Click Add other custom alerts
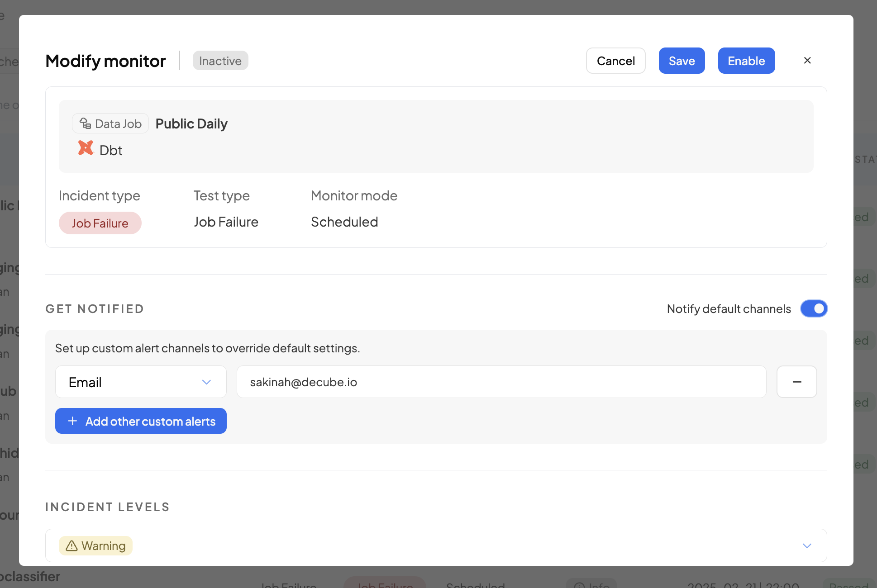This screenshot has height=588, width=877. (x=149, y=421)
